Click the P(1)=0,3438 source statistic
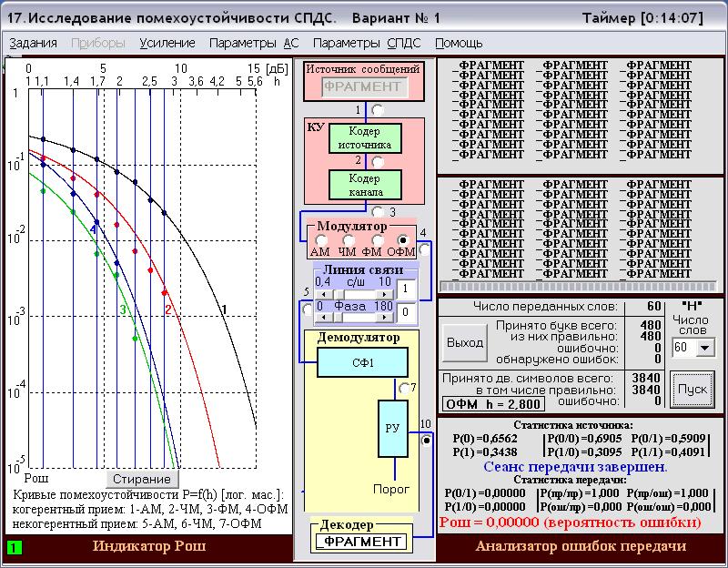 (x=485, y=451)
